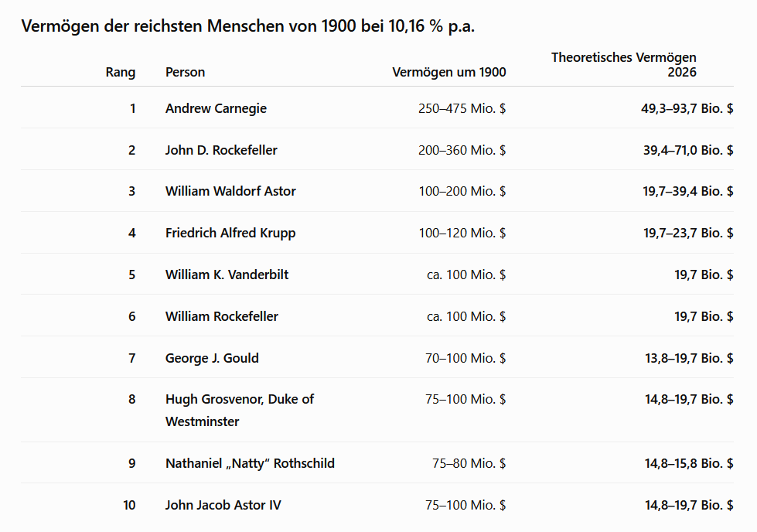
Task: Select Rothschild's 14,8–15,8 Bio. $ value
Action: click(x=689, y=463)
